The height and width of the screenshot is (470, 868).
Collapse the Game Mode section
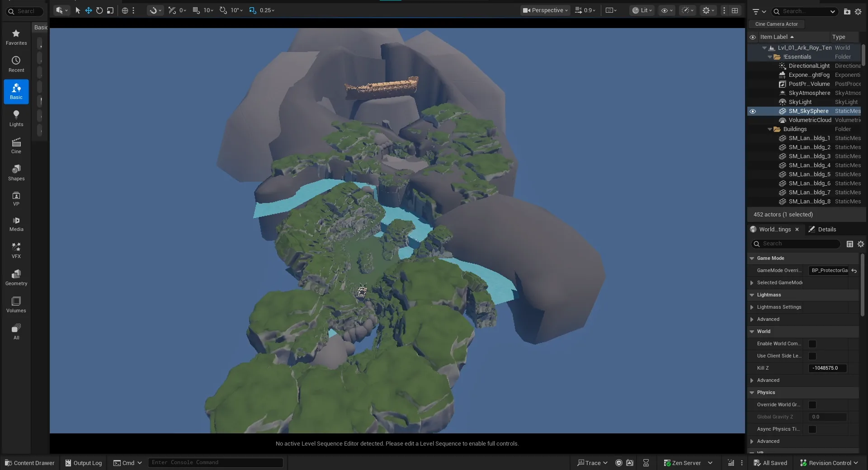click(752, 258)
